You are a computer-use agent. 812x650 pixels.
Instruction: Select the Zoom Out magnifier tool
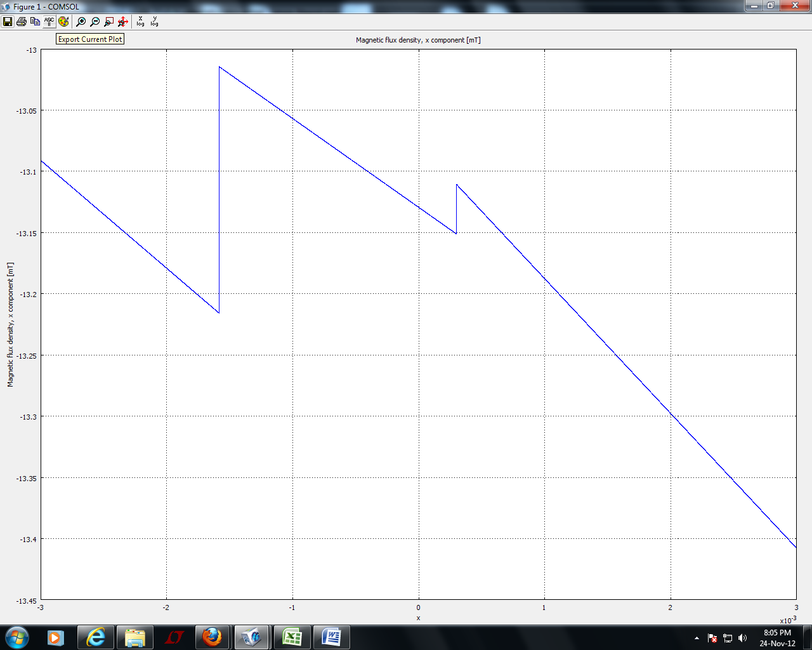(95, 22)
